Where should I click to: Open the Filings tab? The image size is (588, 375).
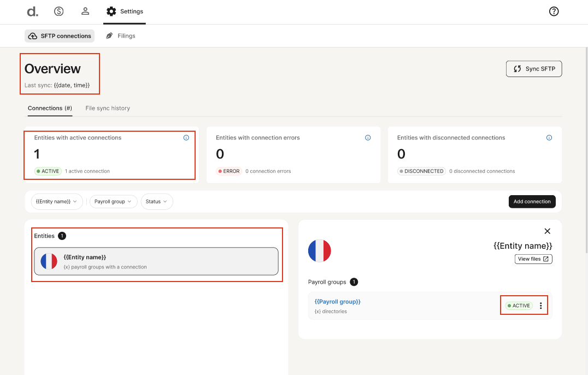(120, 36)
